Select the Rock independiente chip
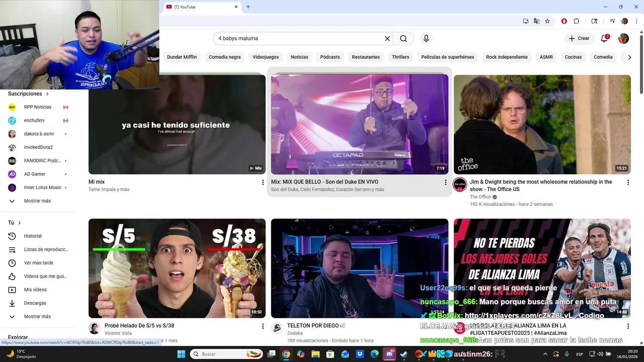This screenshot has width=644, height=362. (507, 57)
